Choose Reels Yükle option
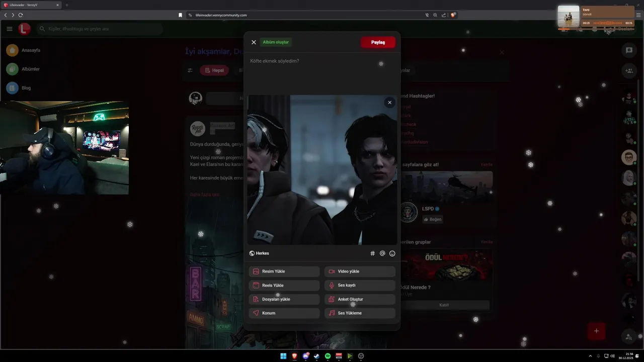Screen dimensions: 644x362 (284, 285)
